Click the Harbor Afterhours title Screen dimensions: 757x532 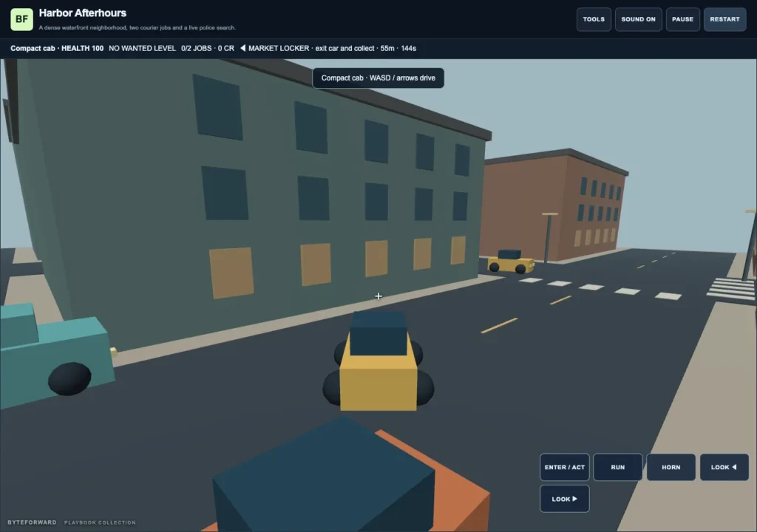[83, 13]
